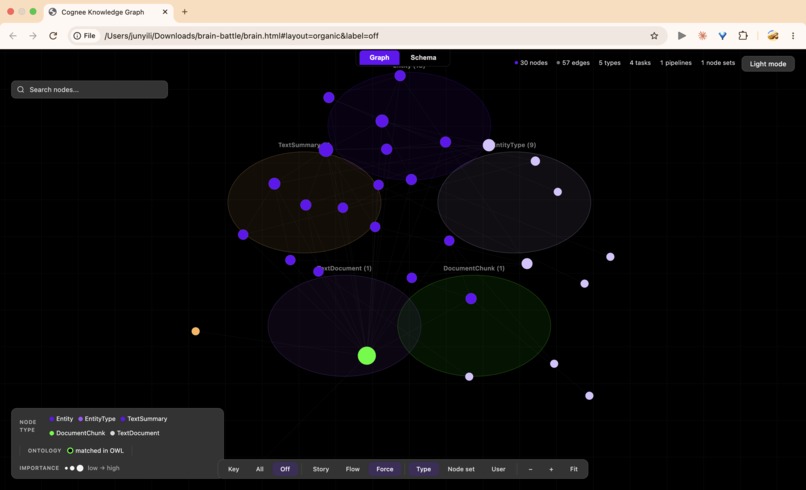Click the blue Y extension icon
Screen dimensions: 806x490
point(722,35)
